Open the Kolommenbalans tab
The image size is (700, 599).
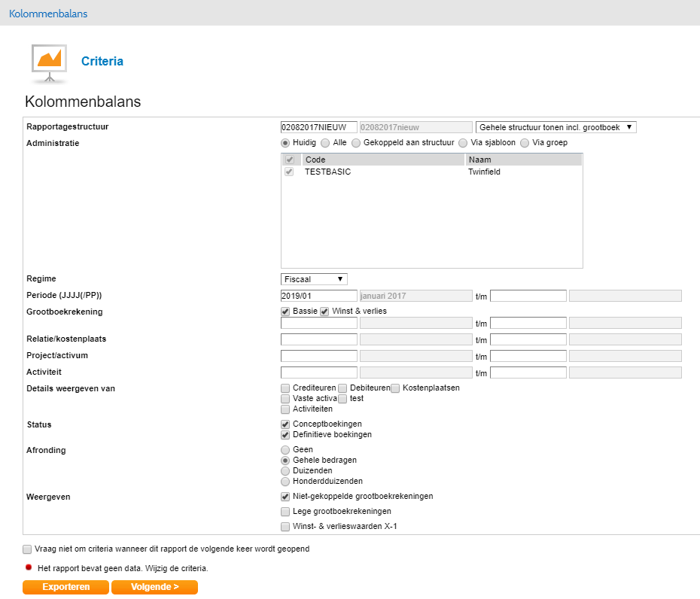[48, 14]
